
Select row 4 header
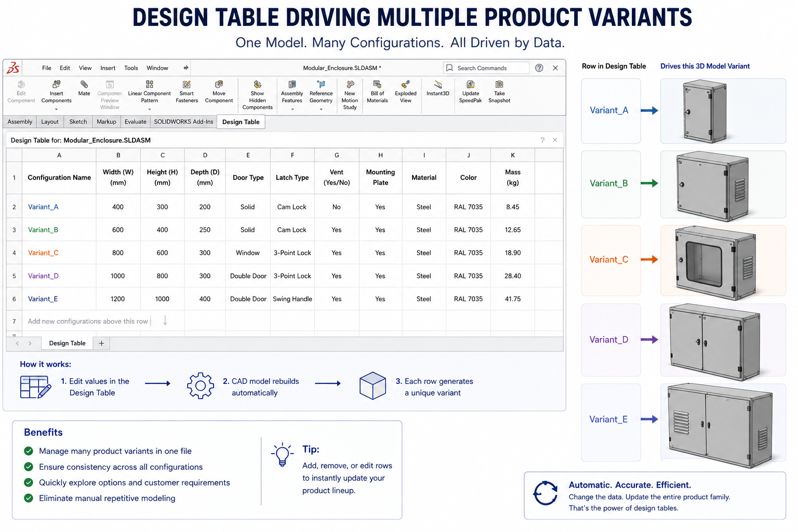click(x=14, y=253)
